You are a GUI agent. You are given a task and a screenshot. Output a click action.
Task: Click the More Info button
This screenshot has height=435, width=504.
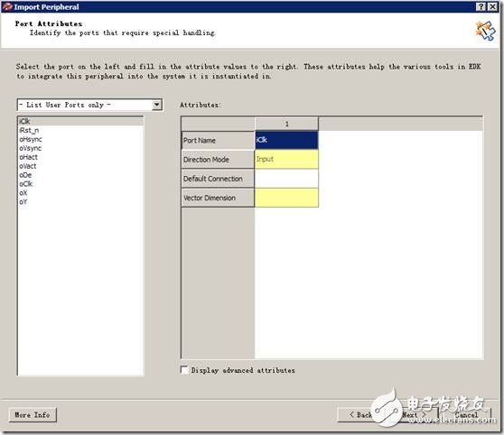click(x=33, y=415)
